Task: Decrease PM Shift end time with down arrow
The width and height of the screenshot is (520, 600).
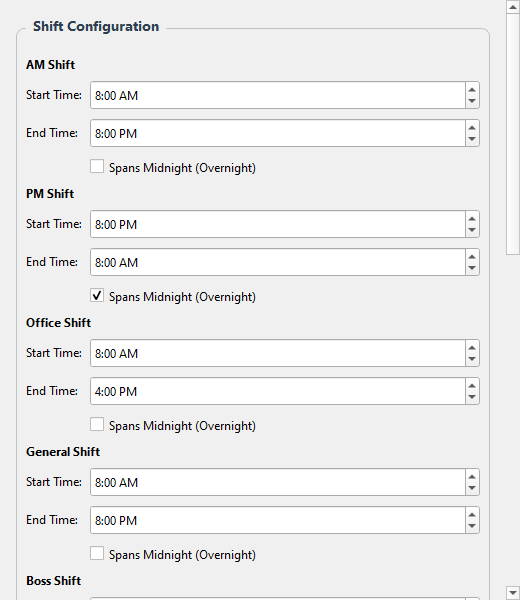Action: tap(472, 268)
